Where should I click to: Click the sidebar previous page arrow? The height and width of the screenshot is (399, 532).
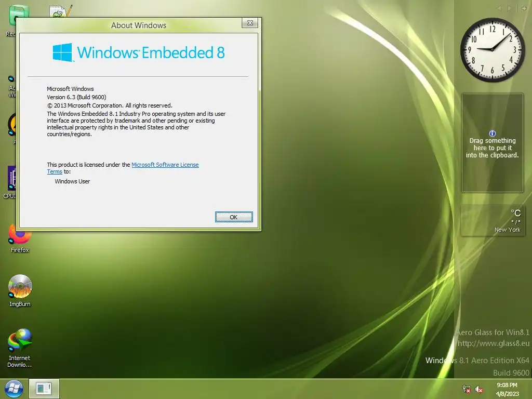(x=499, y=8)
